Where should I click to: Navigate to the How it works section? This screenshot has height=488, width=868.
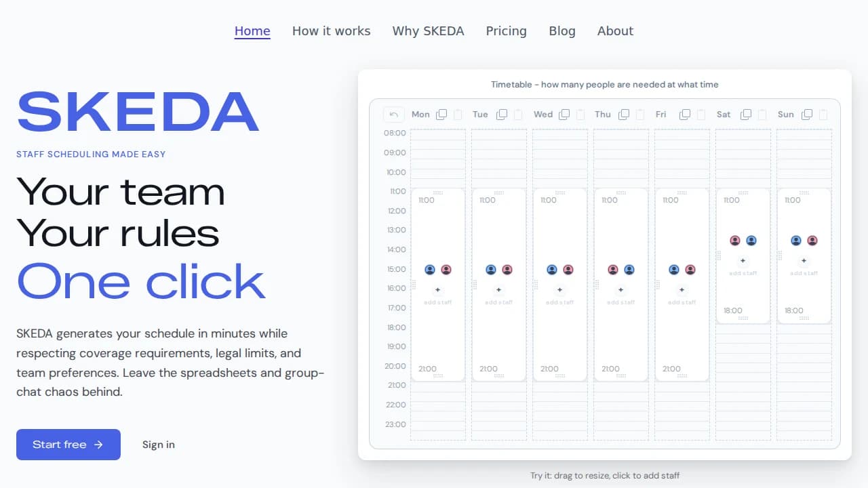(x=331, y=30)
